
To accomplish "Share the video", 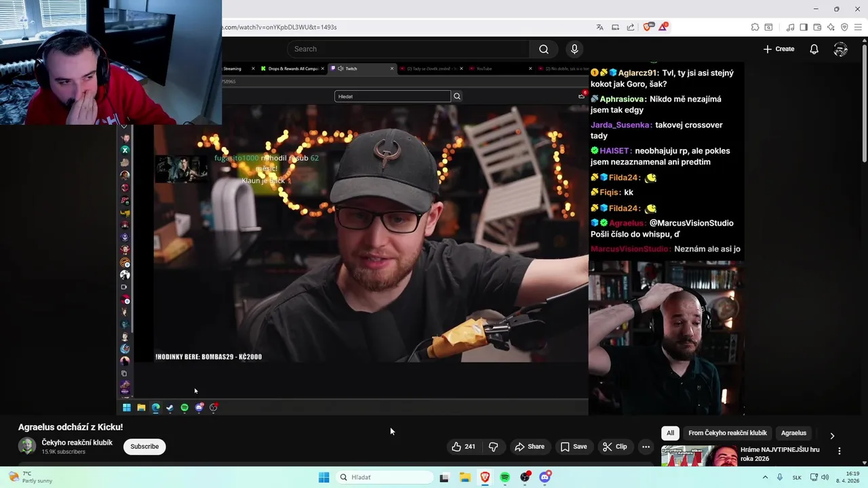I will pos(530,447).
